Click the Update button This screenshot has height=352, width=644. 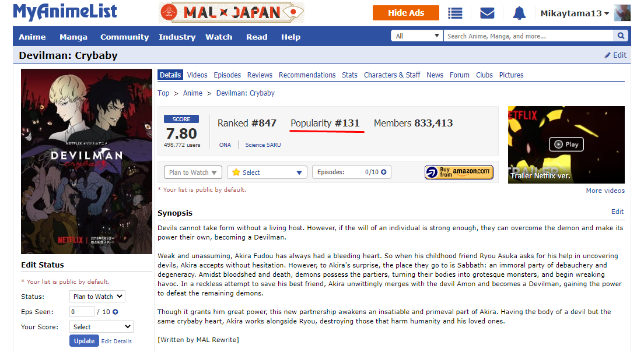click(x=84, y=341)
